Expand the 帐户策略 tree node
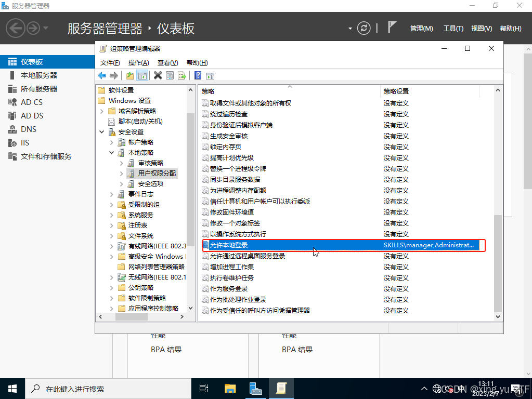This screenshot has height=399, width=532. point(111,142)
